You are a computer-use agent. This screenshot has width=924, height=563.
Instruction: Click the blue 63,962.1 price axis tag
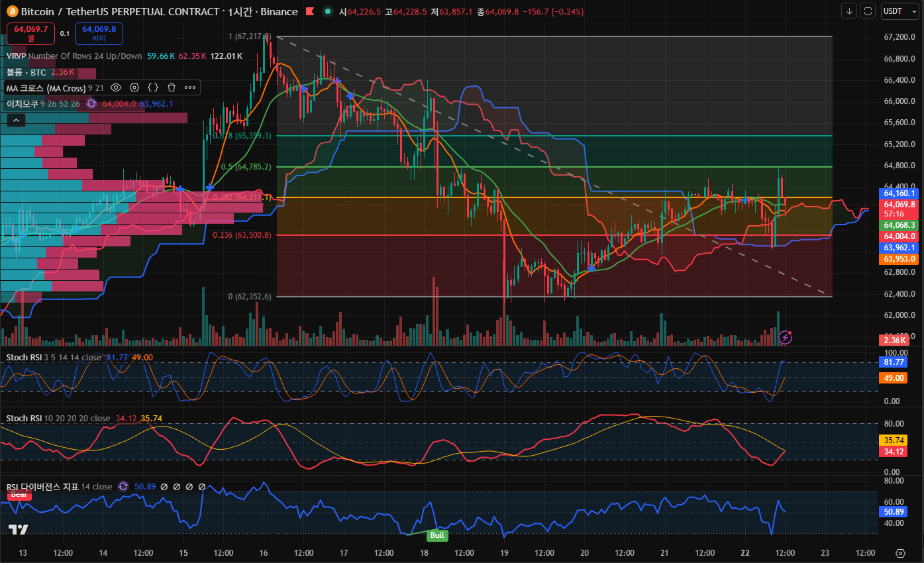[x=899, y=248]
